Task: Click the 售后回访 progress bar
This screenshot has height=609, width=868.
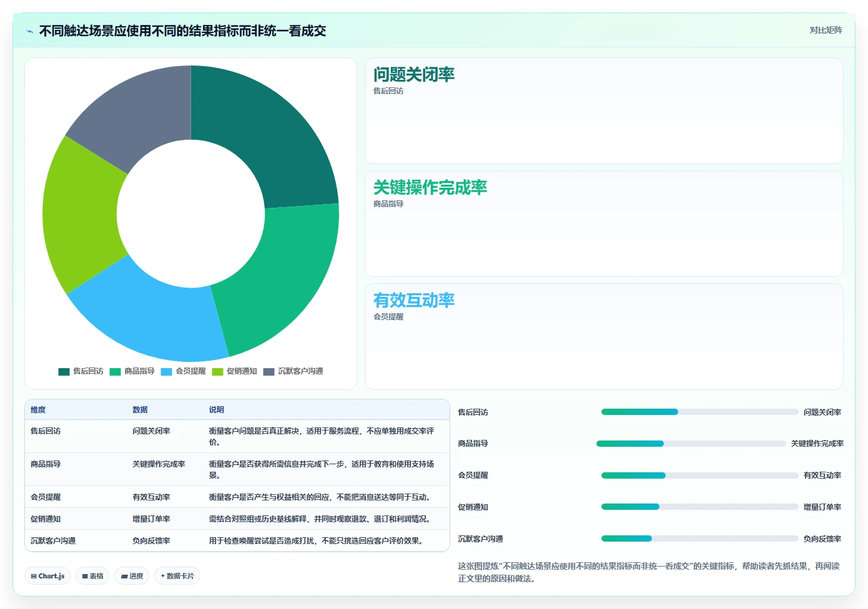Action: click(699, 412)
